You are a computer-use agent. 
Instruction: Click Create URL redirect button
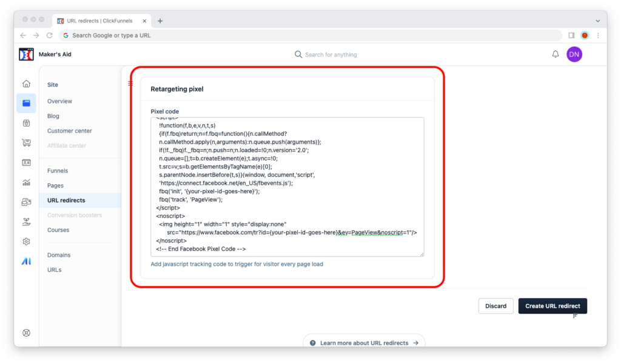[552, 306]
